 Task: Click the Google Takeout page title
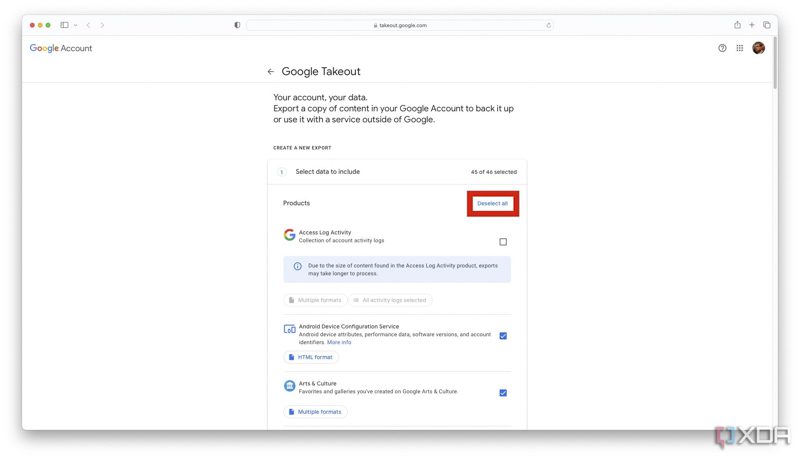click(x=321, y=71)
